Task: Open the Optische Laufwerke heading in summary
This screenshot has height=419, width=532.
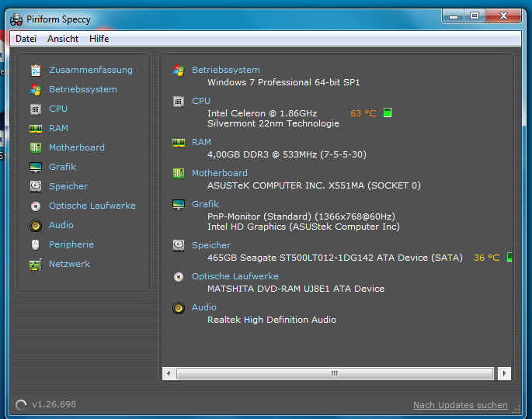Action: [235, 276]
